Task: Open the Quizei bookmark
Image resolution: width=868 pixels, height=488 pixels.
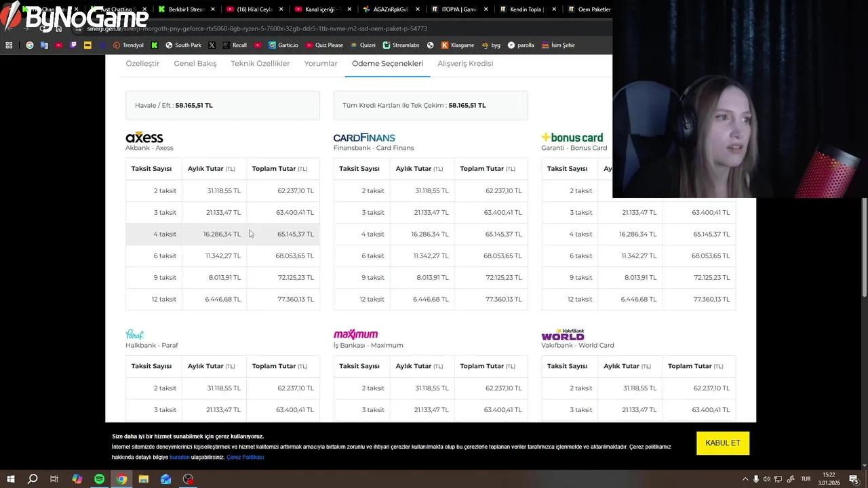Action: coord(363,45)
